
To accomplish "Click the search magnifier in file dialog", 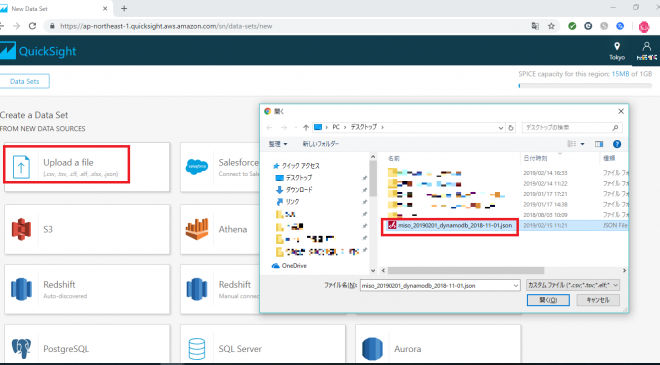I will click(x=615, y=128).
